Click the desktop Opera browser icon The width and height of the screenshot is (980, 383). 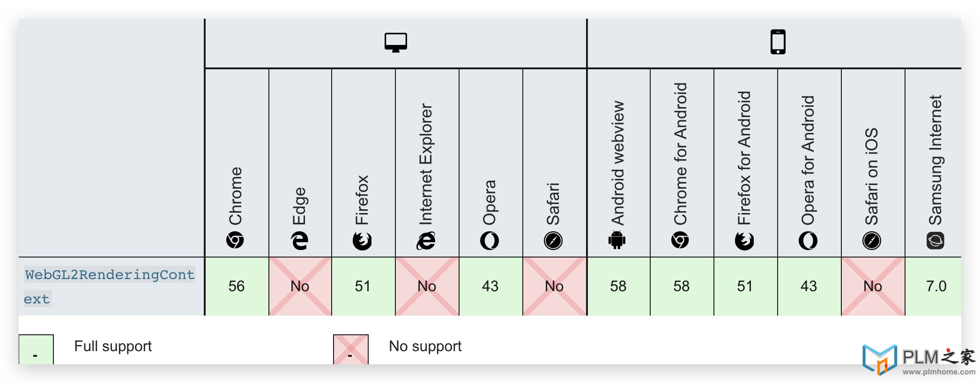(490, 241)
